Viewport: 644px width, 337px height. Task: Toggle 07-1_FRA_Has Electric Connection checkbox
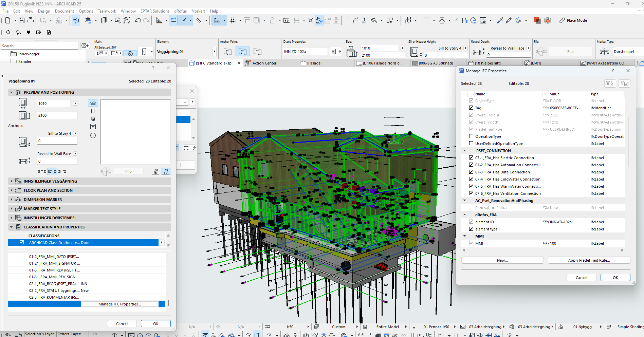[471, 157]
